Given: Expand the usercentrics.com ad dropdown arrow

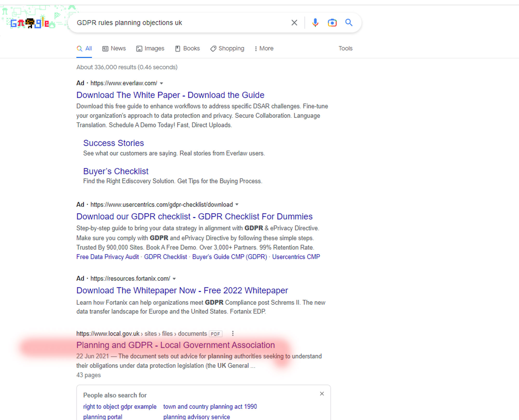Looking at the screenshot, I should click(x=237, y=205).
